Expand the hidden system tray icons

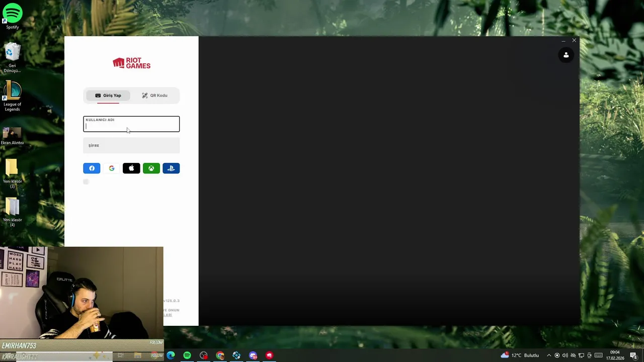tap(549, 355)
